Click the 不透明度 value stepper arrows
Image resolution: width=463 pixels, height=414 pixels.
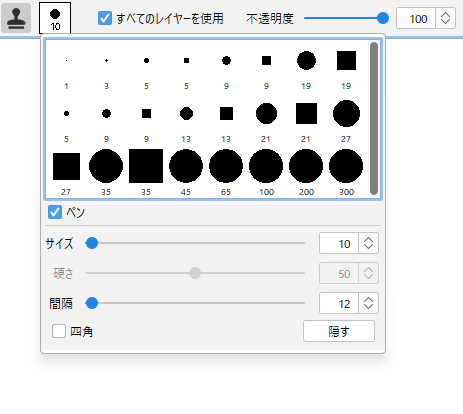pyautogui.click(x=445, y=18)
